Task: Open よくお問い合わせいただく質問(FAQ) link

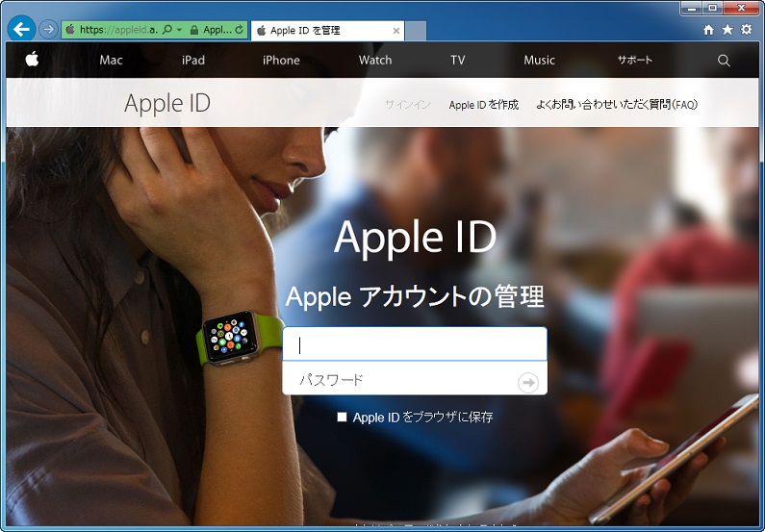Action: coord(617,104)
